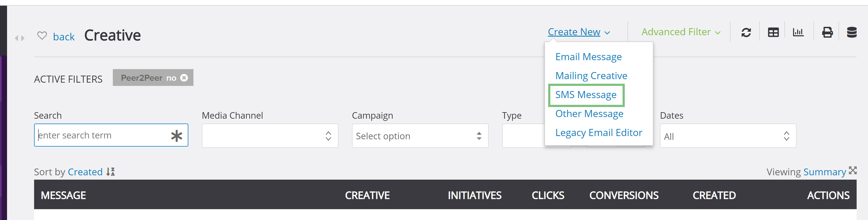This screenshot has height=220, width=868.
Task: Open the Dates dropdown showing All
Action: click(x=728, y=136)
